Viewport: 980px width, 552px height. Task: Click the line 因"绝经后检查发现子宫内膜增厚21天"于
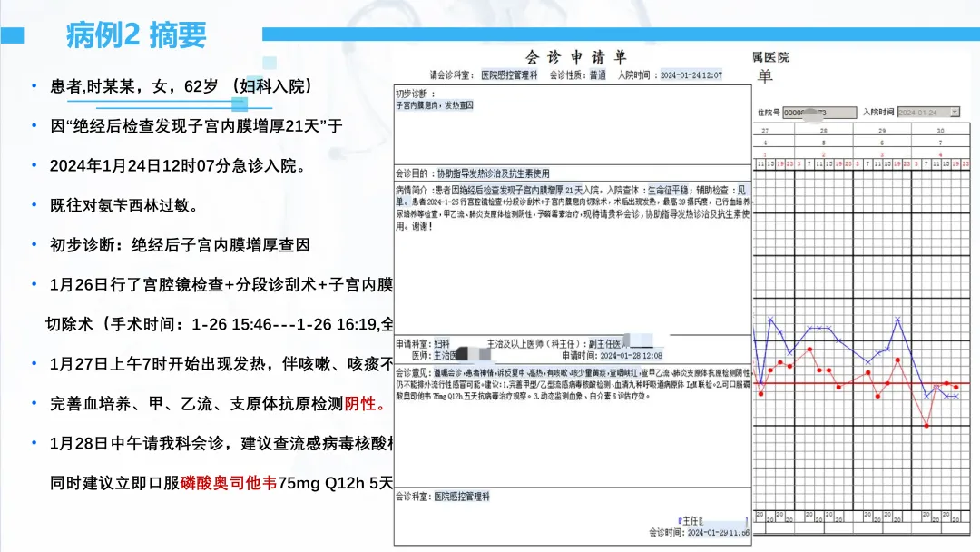pos(196,126)
